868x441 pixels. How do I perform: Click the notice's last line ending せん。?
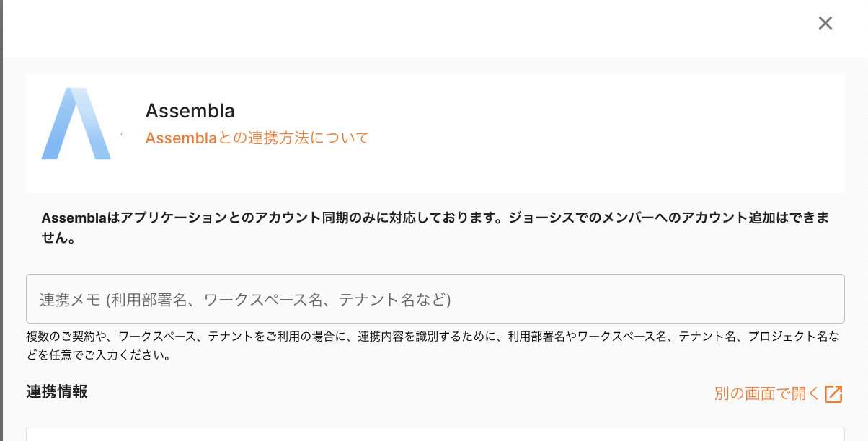(x=59, y=239)
